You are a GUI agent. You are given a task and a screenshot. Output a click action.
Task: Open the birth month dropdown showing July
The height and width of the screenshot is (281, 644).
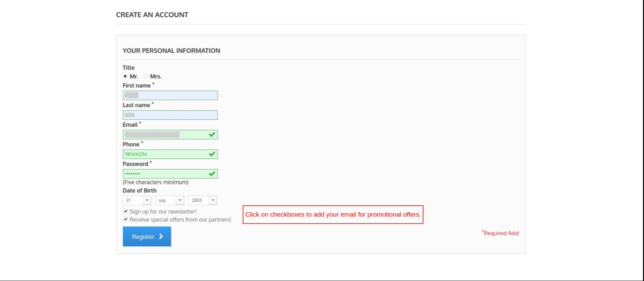(170, 200)
